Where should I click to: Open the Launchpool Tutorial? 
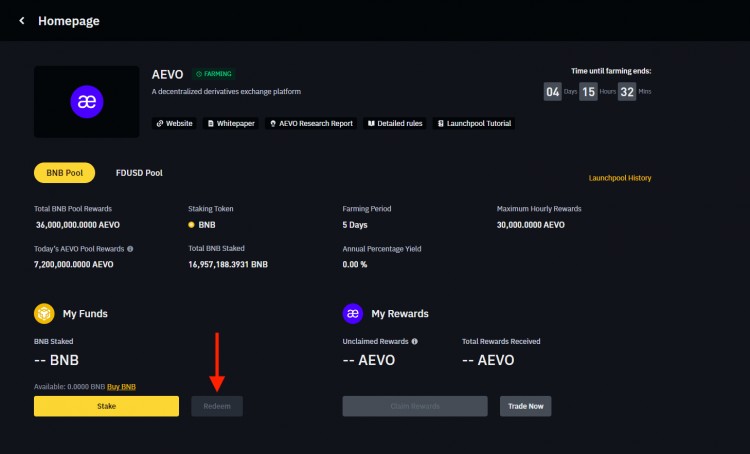[474, 123]
